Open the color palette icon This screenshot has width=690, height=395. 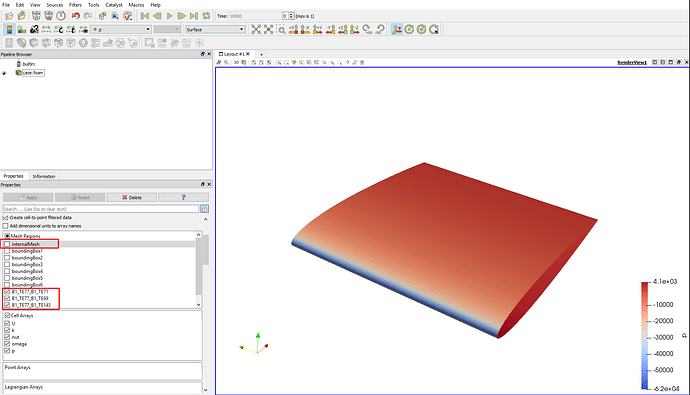(128, 16)
